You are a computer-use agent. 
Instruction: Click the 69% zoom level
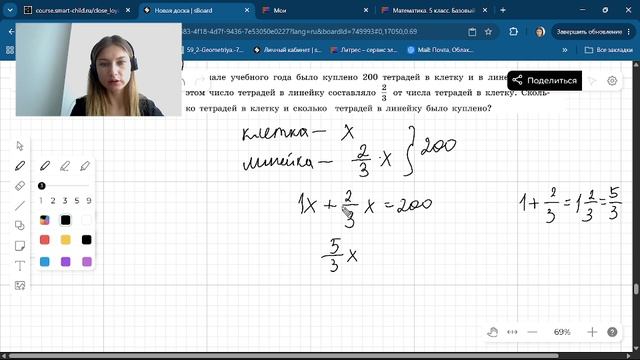(x=562, y=332)
